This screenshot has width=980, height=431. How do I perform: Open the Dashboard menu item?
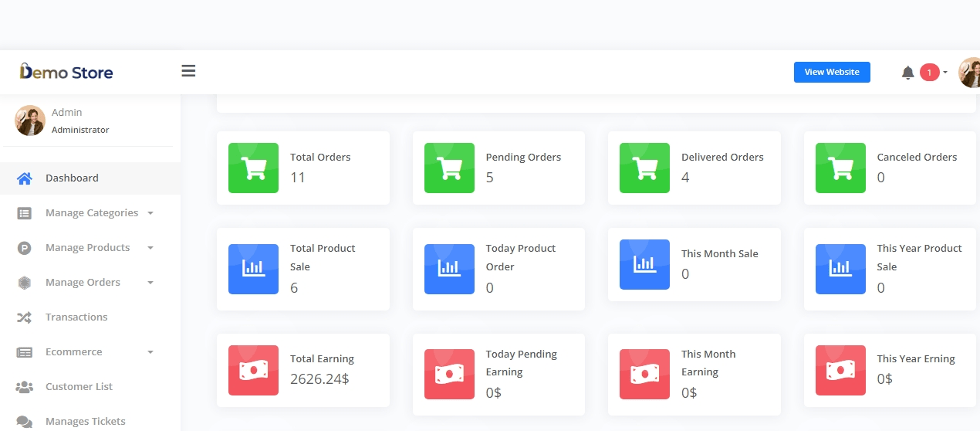pos(72,178)
